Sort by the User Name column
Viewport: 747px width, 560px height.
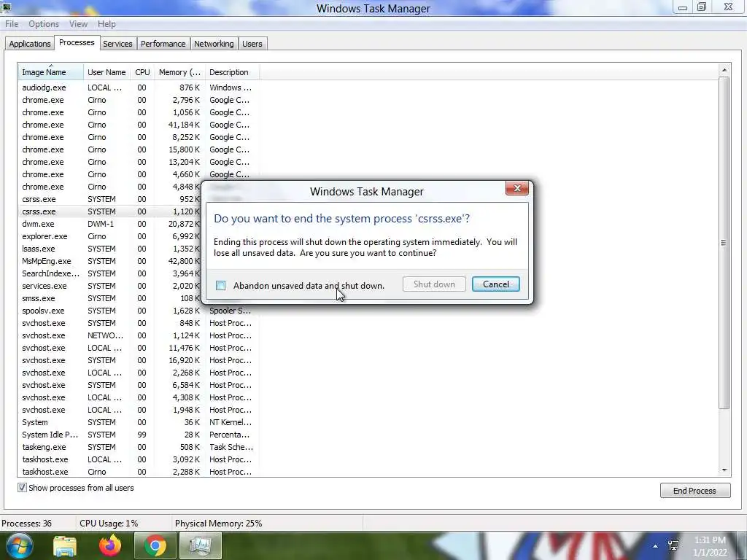click(107, 72)
